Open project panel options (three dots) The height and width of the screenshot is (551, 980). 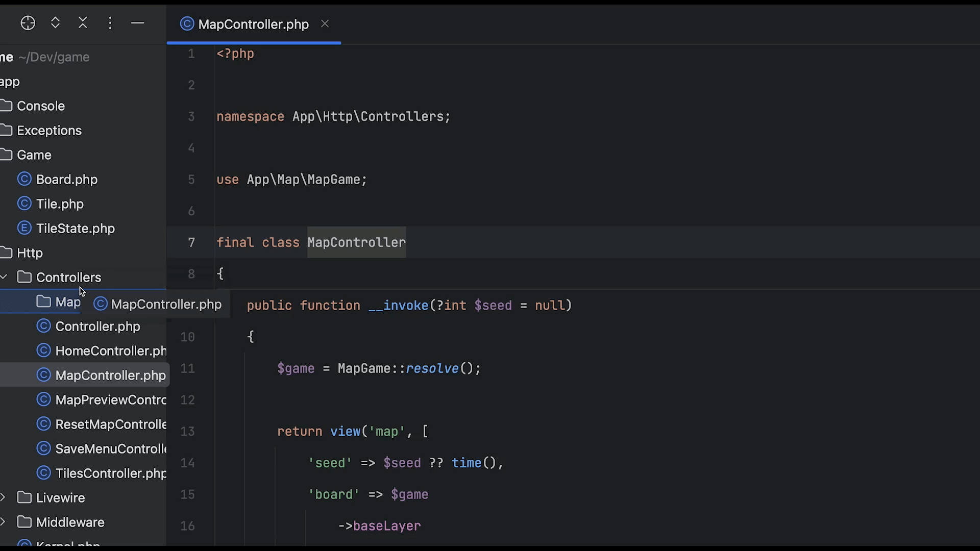(110, 23)
